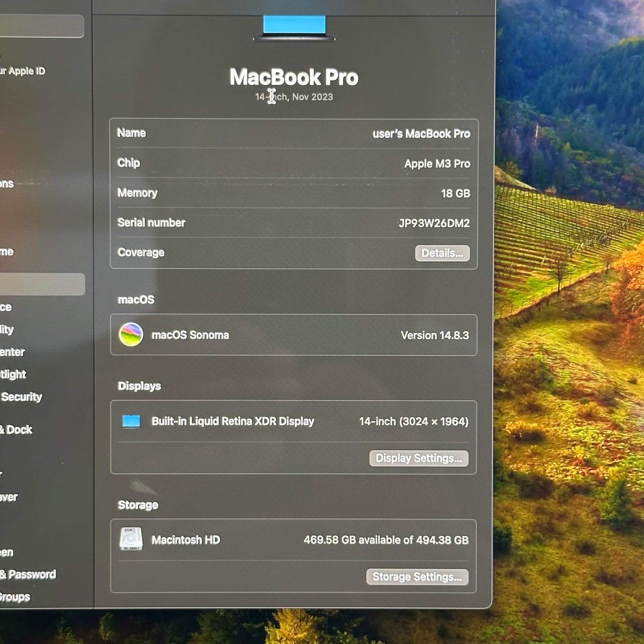Click the "macOS Sonoma" name text

[190, 335]
